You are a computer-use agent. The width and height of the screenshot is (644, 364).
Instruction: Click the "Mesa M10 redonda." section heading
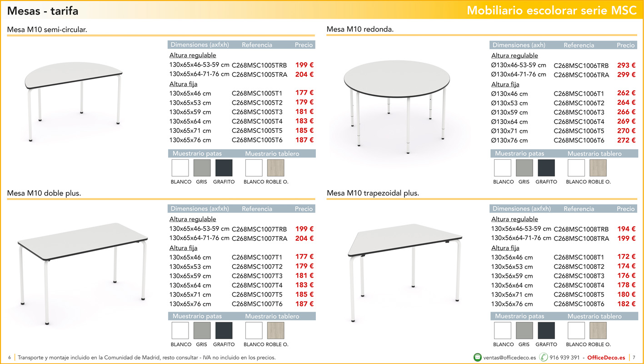[x=360, y=30]
